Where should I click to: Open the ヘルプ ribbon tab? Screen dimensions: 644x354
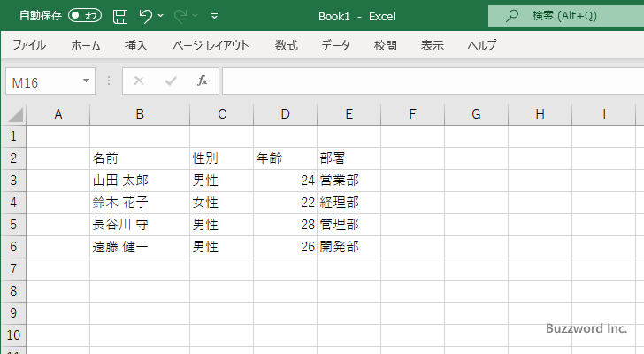coord(482,45)
